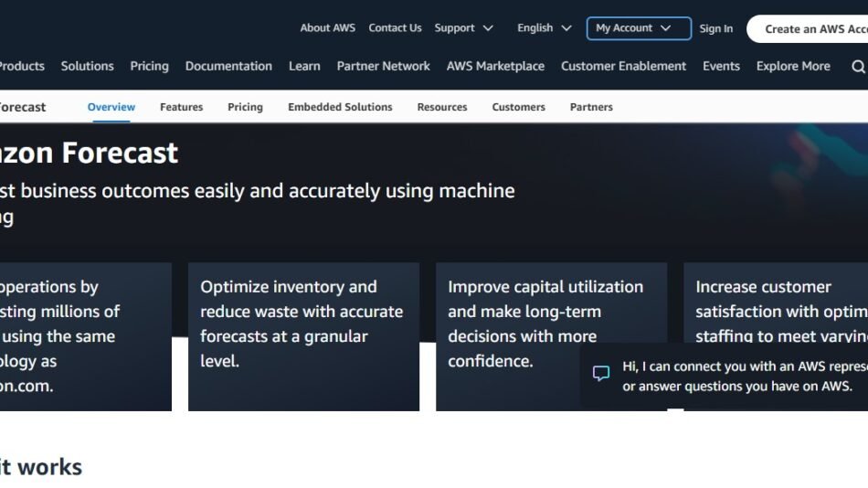Click business outcomes tagline text
The height and width of the screenshot is (488, 868).
pos(258,203)
